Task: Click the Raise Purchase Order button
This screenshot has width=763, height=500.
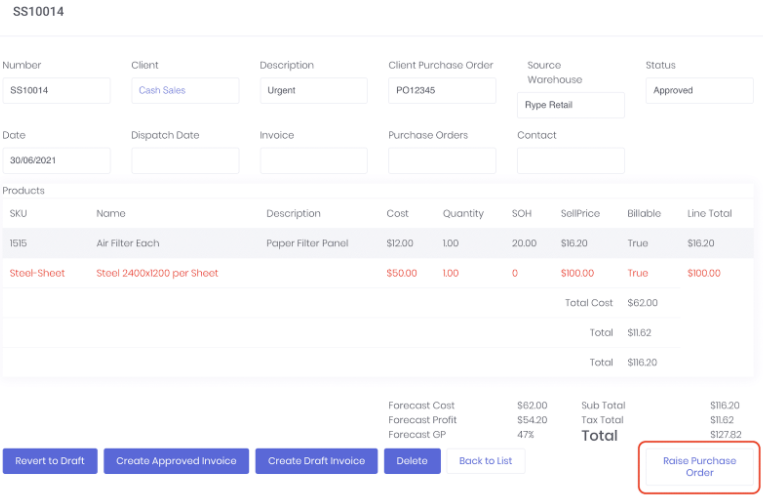Action: (699, 467)
